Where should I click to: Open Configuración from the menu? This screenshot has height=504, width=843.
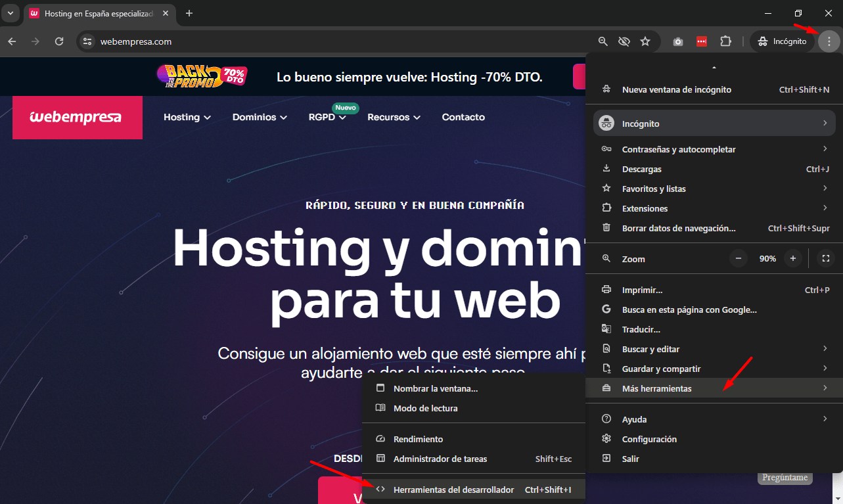coord(714,439)
